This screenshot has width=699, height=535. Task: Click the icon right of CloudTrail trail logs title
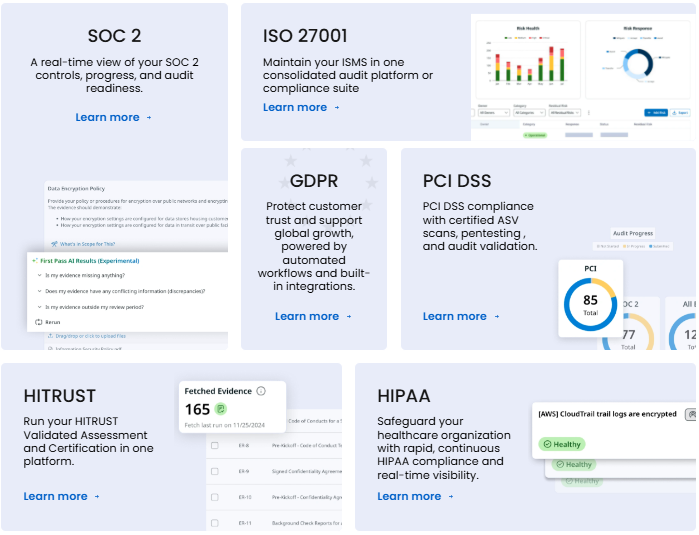pos(691,415)
